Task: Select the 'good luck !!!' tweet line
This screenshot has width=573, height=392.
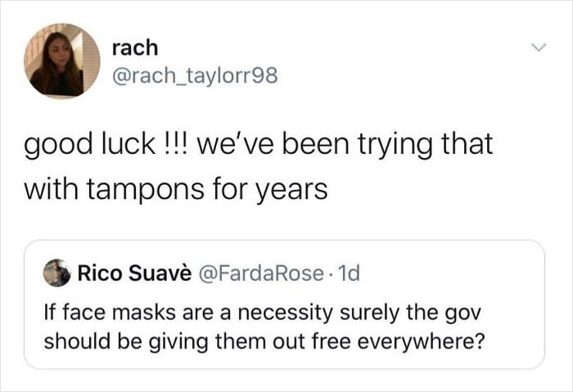Action: [x=259, y=145]
